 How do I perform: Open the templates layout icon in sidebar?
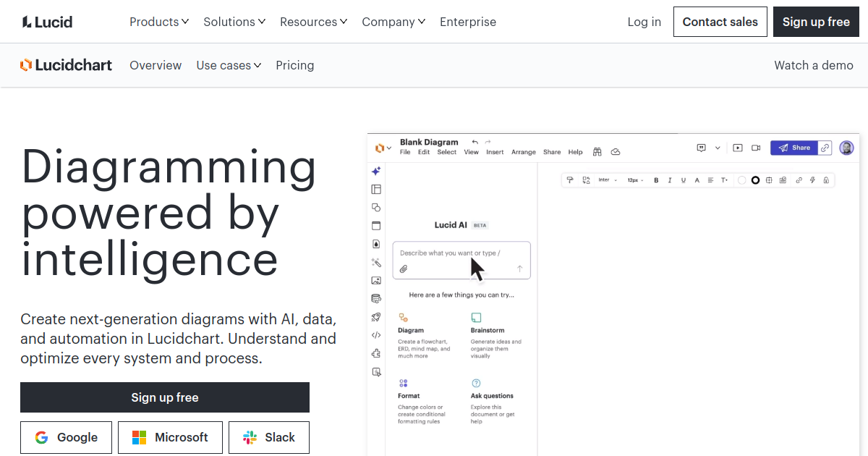(x=376, y=190)
